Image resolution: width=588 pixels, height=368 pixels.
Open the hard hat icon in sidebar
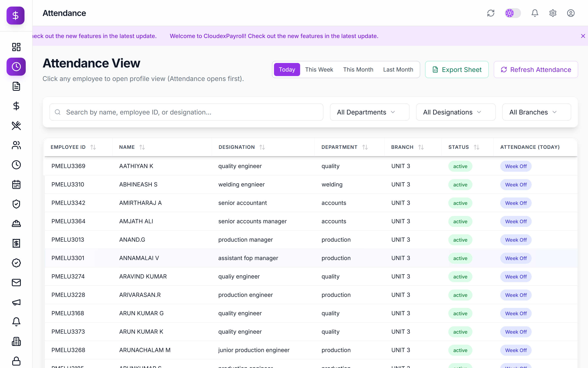click(x=16, y=224)
